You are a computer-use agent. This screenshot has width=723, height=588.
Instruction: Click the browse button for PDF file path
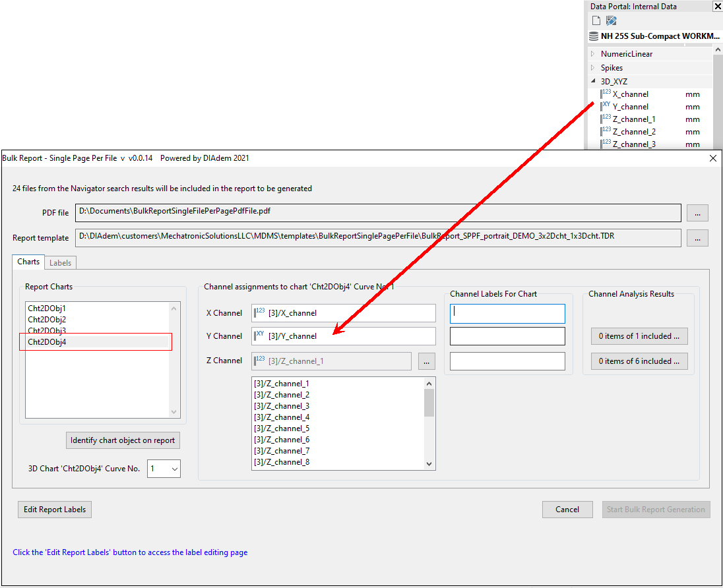pyautogui.click(x=697, y=212)
